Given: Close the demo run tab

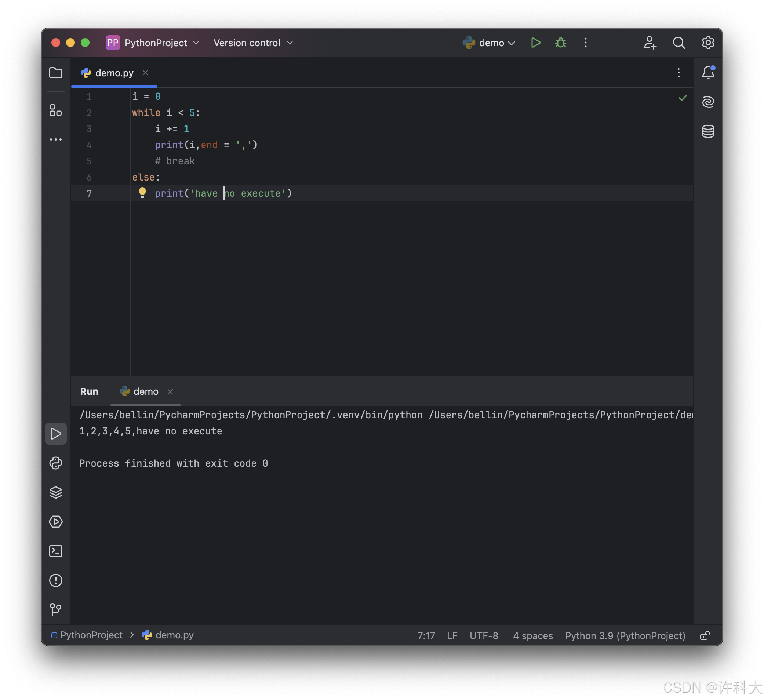Looking at the screenshot, I should (x=170, y=392).
